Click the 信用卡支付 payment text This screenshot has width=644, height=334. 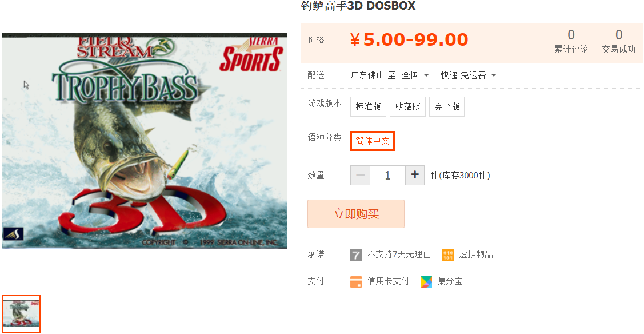pyautogui.click(x=388, y=281)
